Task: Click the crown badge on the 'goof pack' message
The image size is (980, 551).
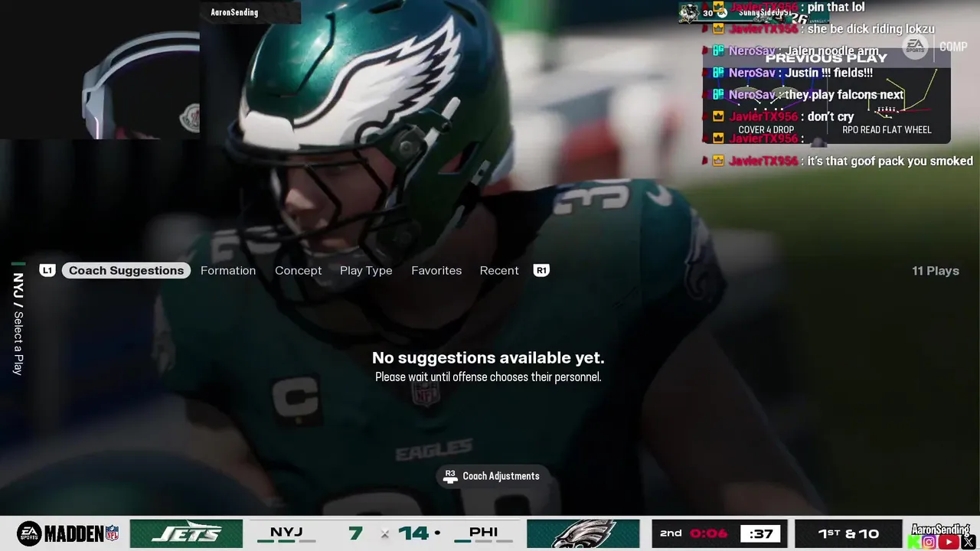Action: click(718, 161)
